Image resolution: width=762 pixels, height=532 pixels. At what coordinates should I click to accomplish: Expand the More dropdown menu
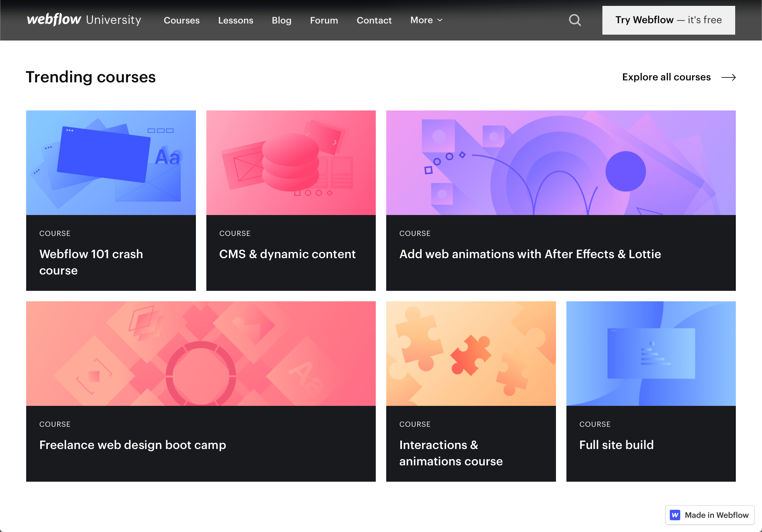(426, 20)
